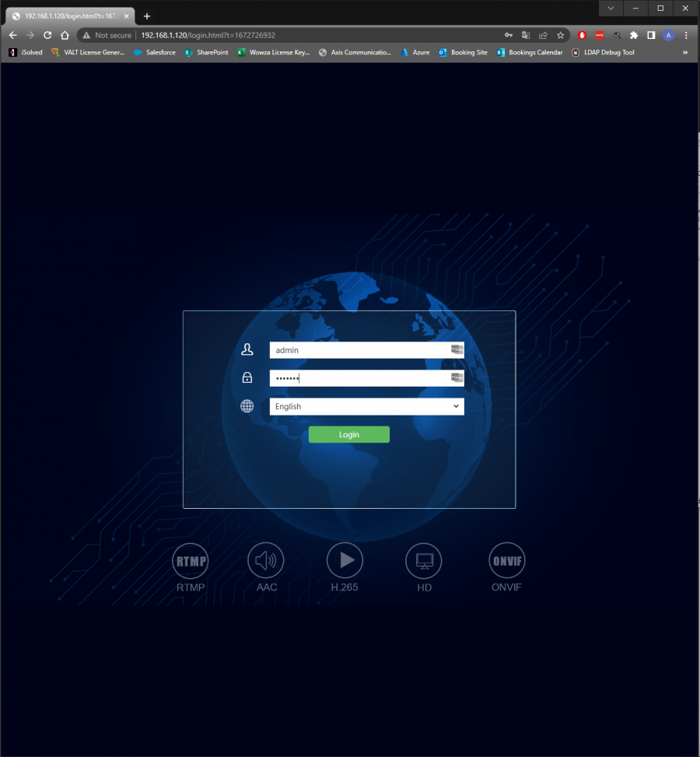The height and width of the screenshot is (757, 700).
Task: Open the Salesforce bookmark
Action: pyautogui.click(x=154, y=52)
